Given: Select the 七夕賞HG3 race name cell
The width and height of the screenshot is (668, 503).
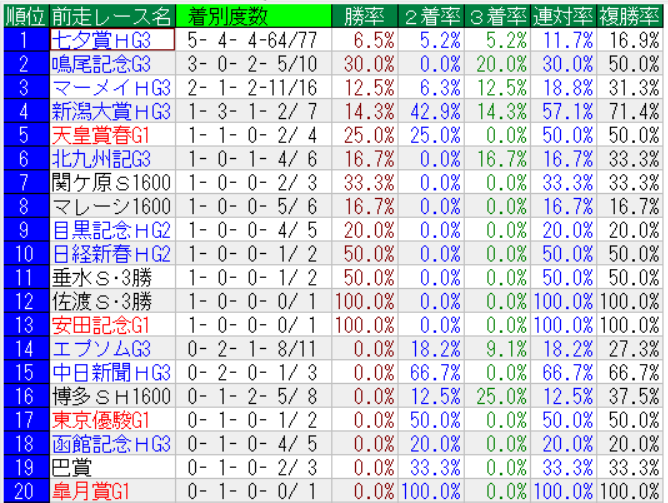Looking at the screenshot, I should (x=112, y=40).
